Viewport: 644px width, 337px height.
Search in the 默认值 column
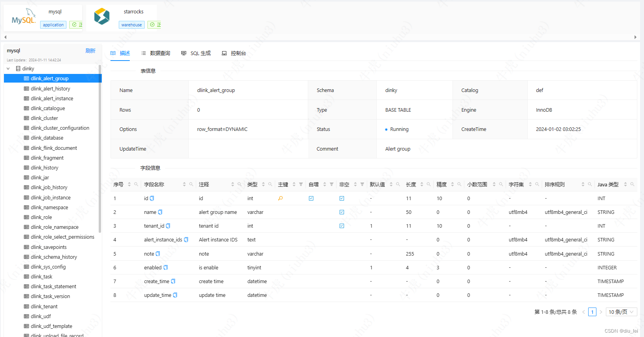(x=398, y=184)
